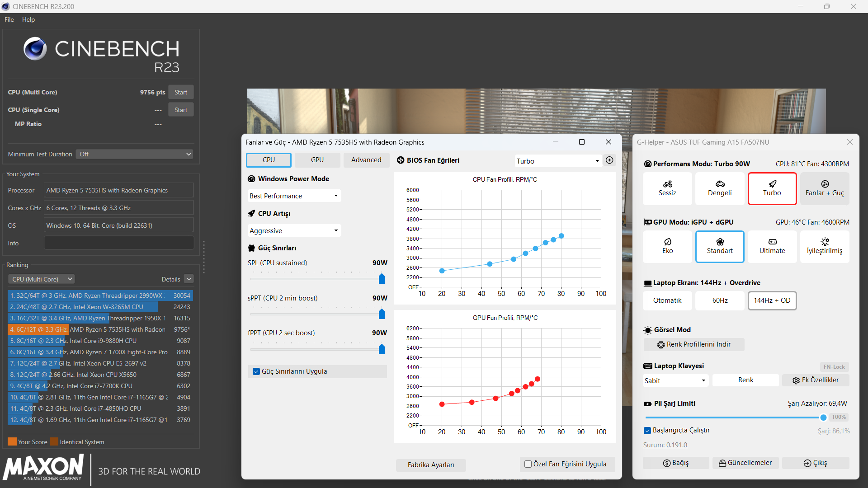The width and height of the screenshot is (868, 488).
Task: Open the File menu
Action: pos(9,19)
